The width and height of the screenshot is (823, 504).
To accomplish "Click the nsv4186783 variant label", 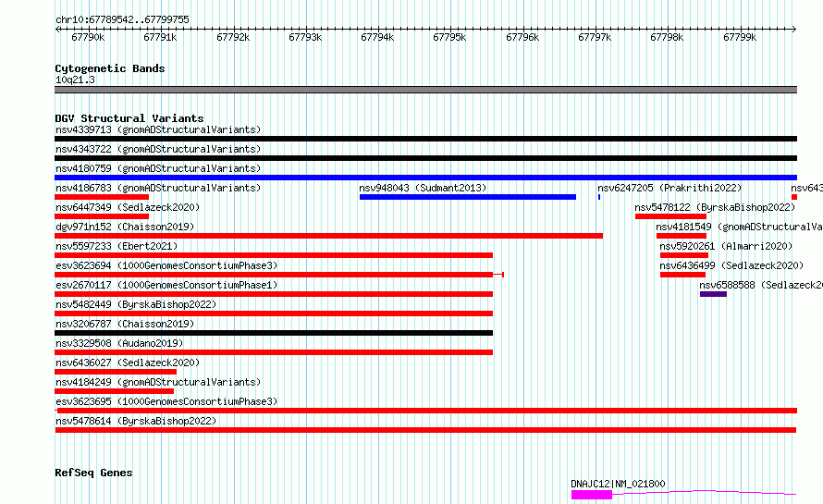I will pos(158,188).
